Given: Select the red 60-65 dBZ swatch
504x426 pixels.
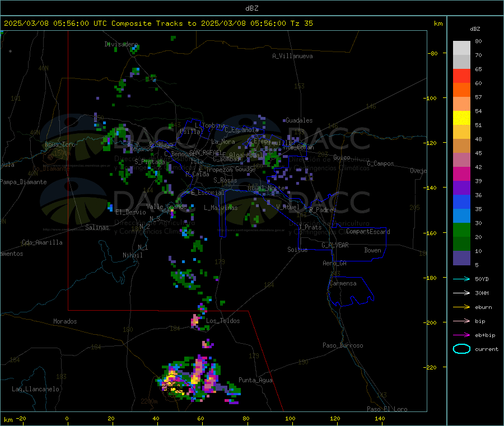Looking at the screenshot, I should [x=461, y=76].
